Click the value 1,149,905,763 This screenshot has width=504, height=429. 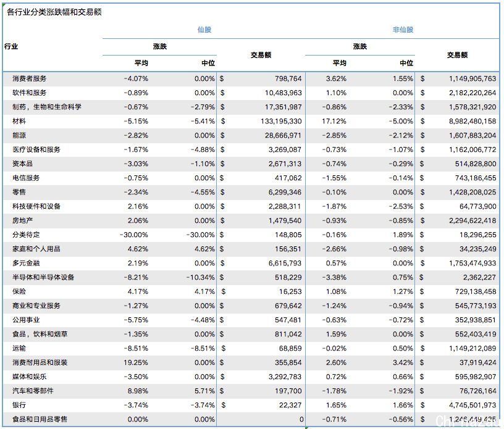point(472,78)
